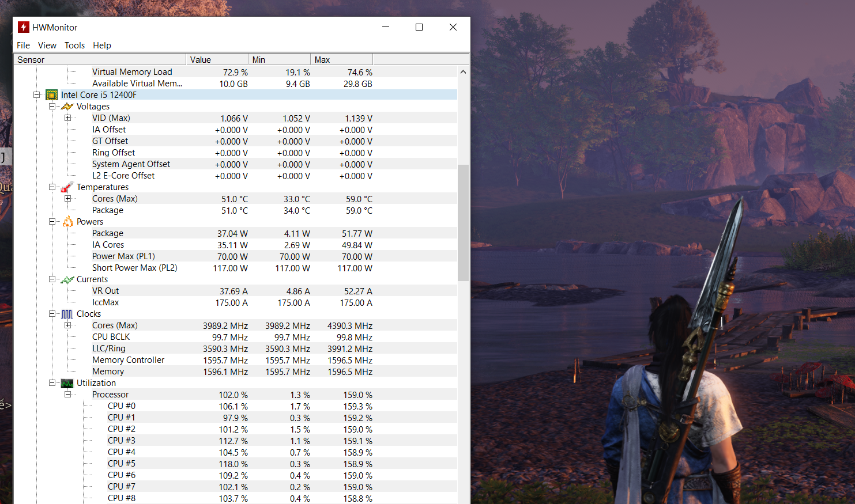Click the Clocks waveform icon
Image resolution: width=855 pixels, height=504 pixels.
(67, 314)
